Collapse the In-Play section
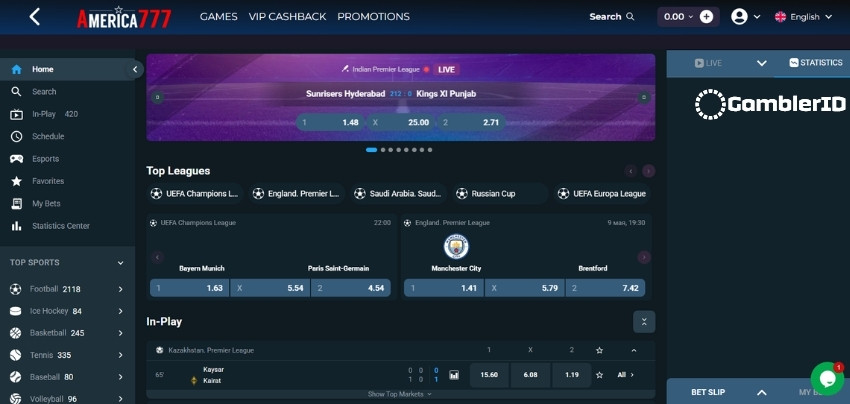Image resolution: width=850 pixels, height=404 pixels. 644,322
